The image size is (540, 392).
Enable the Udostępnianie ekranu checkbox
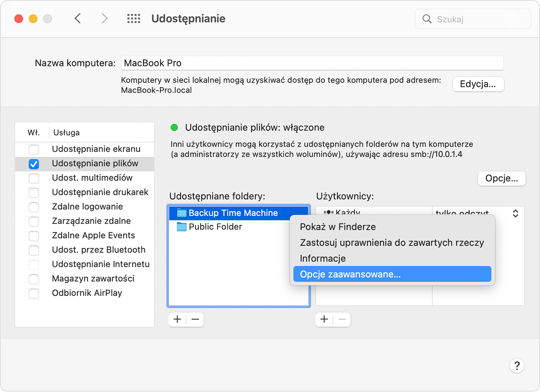click(x=34, y=150)
